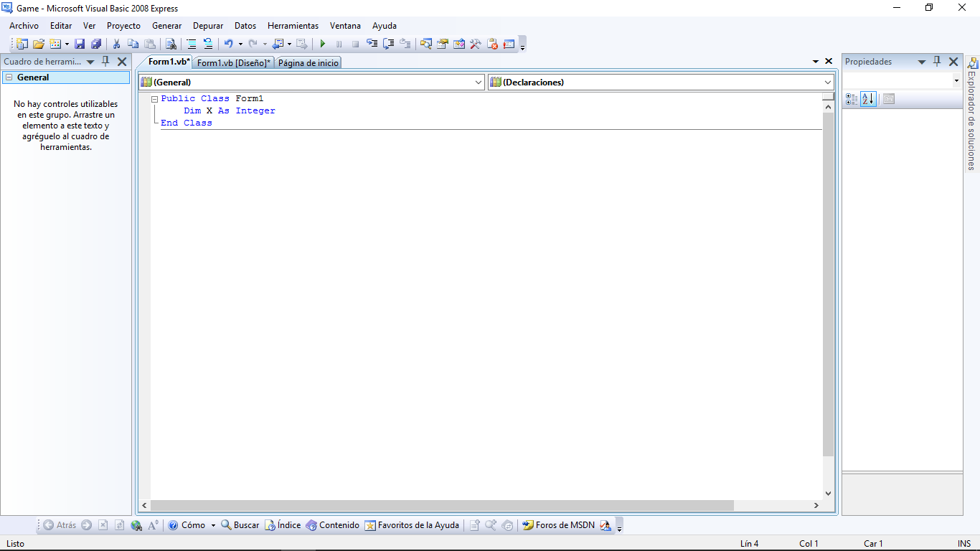Click the Cut scissors icon
This screenshot has height=551, width=980.
(116, 44)
